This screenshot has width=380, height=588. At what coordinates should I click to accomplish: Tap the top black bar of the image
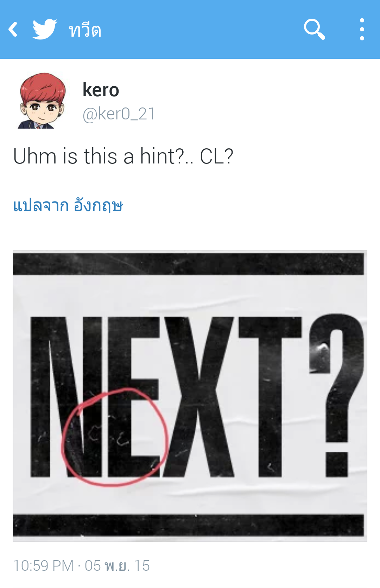tap(188, 264)
